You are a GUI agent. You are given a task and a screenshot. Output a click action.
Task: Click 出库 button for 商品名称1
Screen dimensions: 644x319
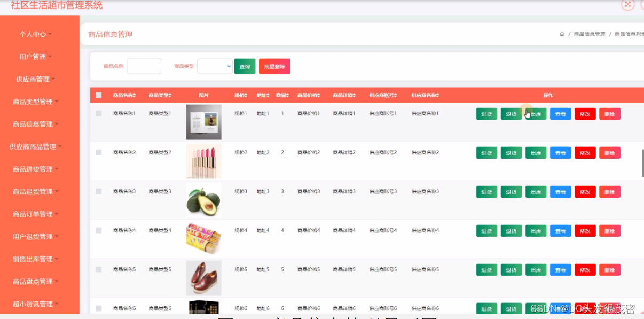pyautogui.click(x=536, y=114)
